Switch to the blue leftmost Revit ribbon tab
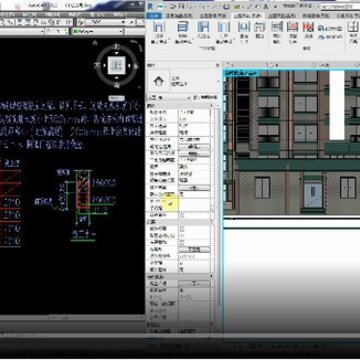 (x=154, y=16)
